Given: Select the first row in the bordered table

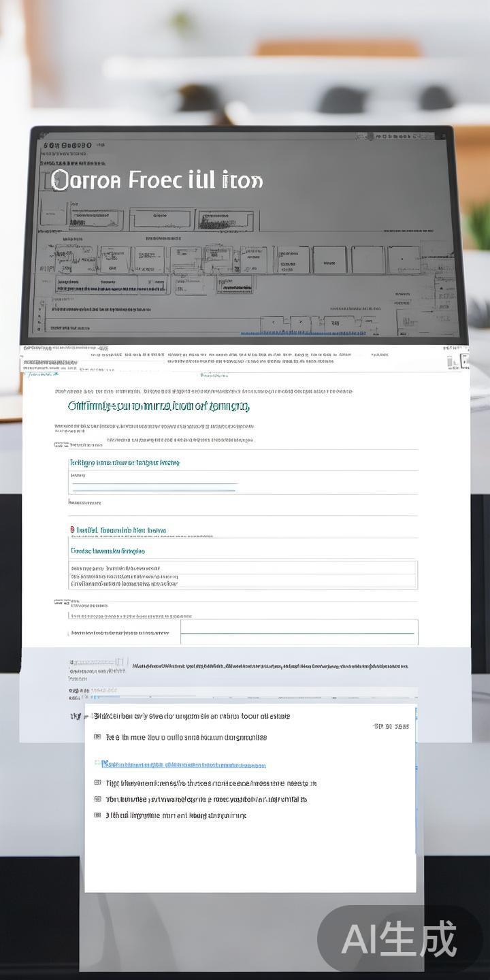Looking at the screenshot, I should tap(243, 568).
